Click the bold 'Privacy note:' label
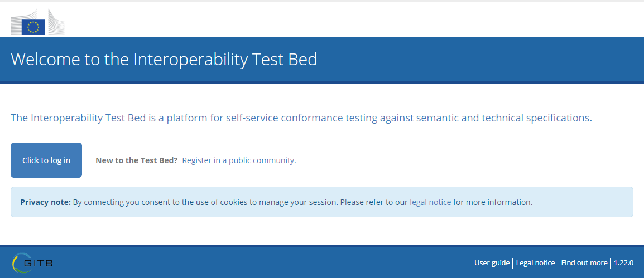This screenshot has width=644, height=278. [x=46, y=202]
